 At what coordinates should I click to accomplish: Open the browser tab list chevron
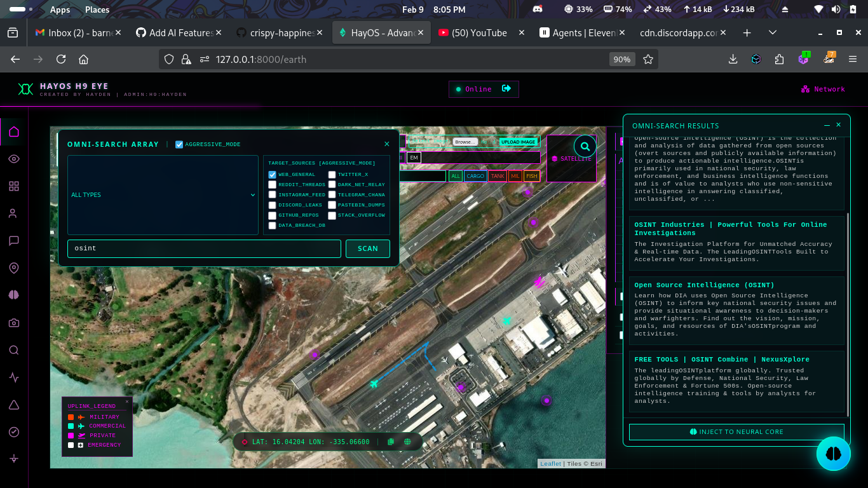[x=773, y=32]
